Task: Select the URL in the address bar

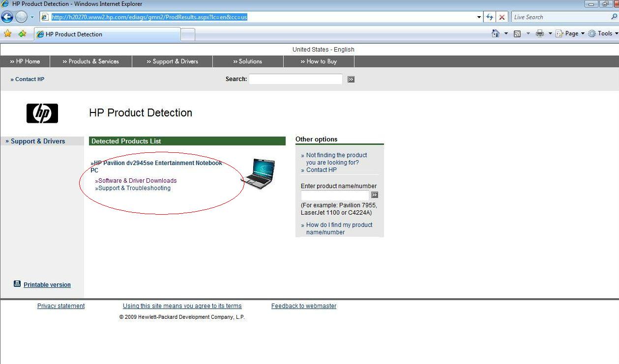Action: pyautogui.click(x=149, y=17)
